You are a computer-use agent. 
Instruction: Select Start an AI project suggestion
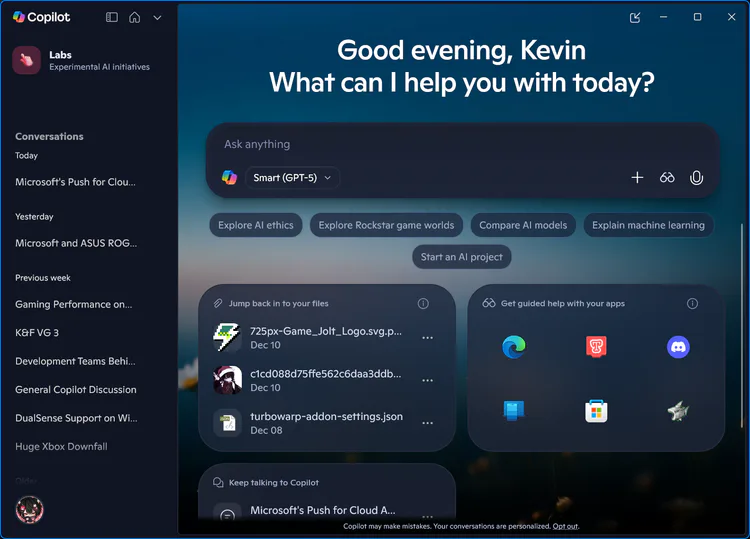462,257
